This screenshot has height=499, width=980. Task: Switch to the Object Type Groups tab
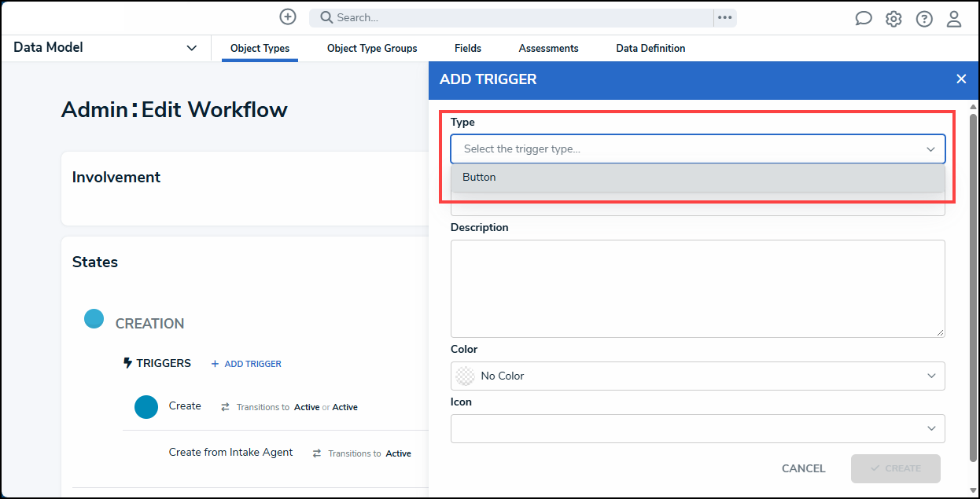[x=372, y=48]
